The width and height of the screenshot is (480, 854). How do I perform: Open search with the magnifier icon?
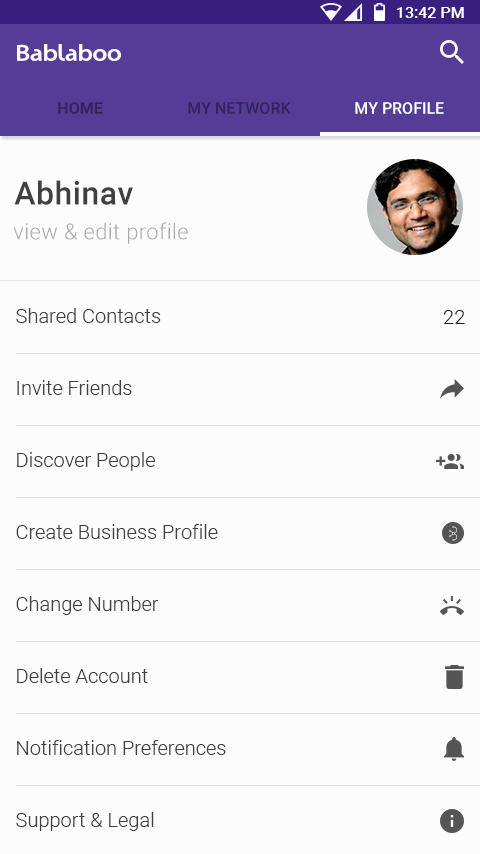point(452,53)
